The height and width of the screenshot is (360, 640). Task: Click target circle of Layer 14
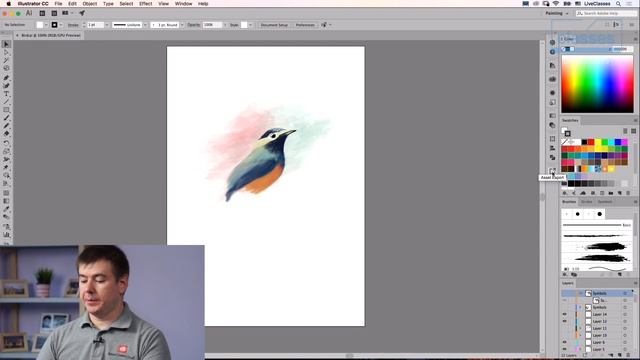625,314
